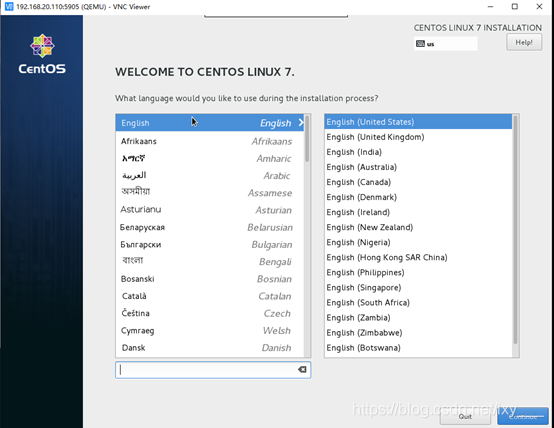This screenshot has height=428, width=554.
Task: Maximize the VNC Viewer window
Action: click(x=515, y=7)
